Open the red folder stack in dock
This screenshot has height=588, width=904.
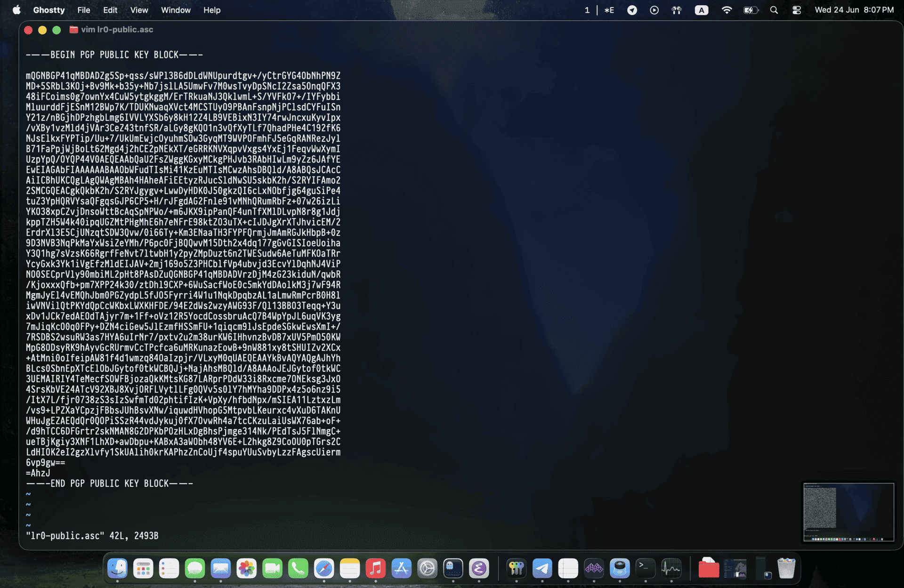point(709,569)
